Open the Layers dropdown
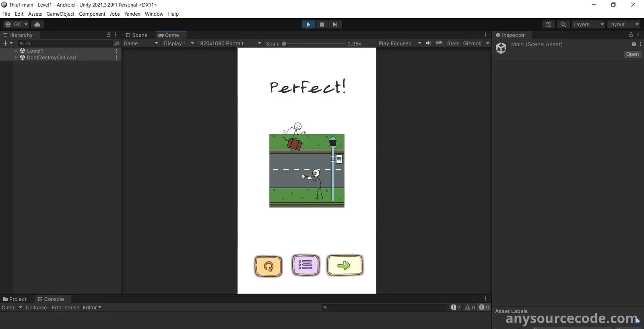Viewport: 644px width, 329px height. tap(588, 25)
